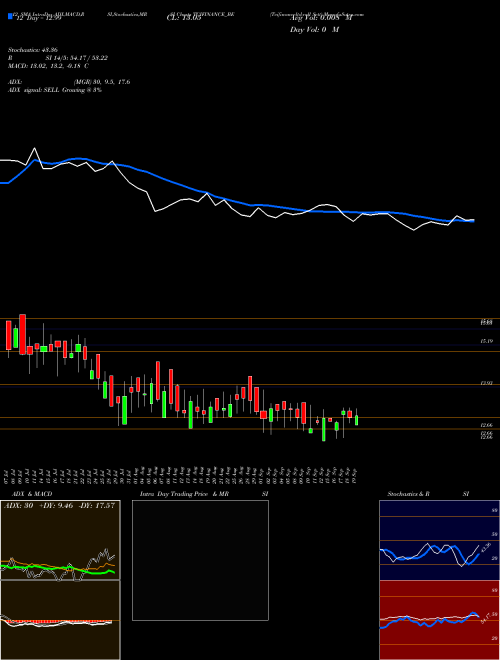Click the '(MGR) 30, 9.5, 17.6' ADX values

click(x=101, y=82)
